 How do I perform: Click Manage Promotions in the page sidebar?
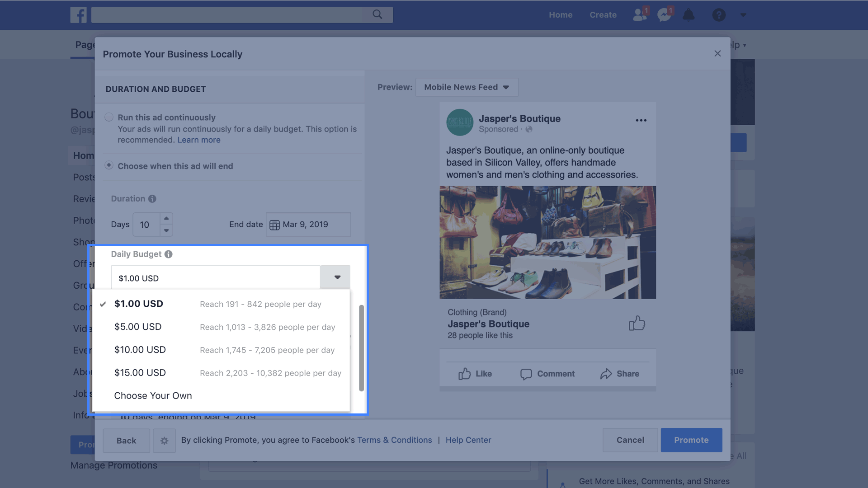coord(114,465)
